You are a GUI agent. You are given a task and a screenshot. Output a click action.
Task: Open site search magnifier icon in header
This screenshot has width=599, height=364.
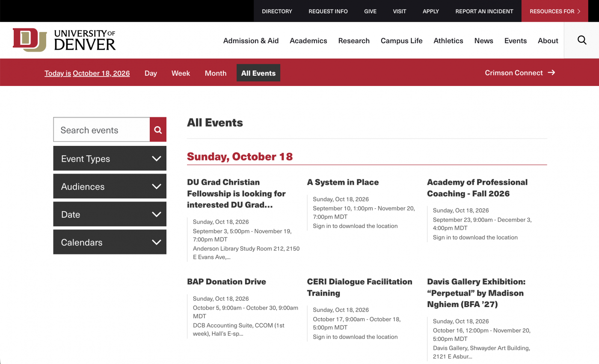click(582, 40)
